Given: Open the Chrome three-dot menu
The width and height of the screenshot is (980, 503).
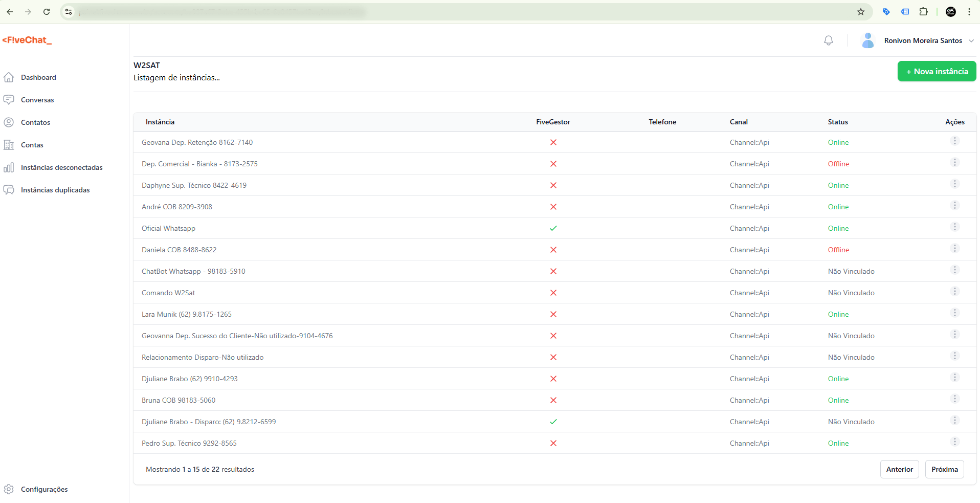Looking at the screenshot, I should (969, 12).
